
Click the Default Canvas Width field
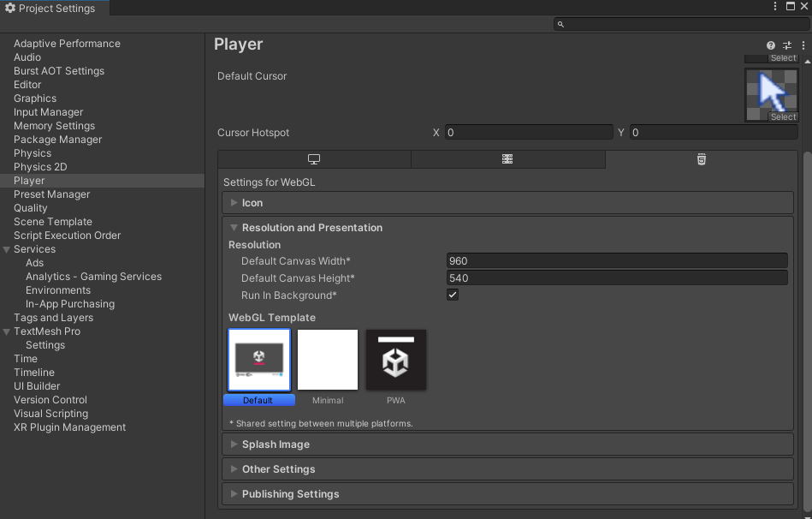(x=617, y=261)
